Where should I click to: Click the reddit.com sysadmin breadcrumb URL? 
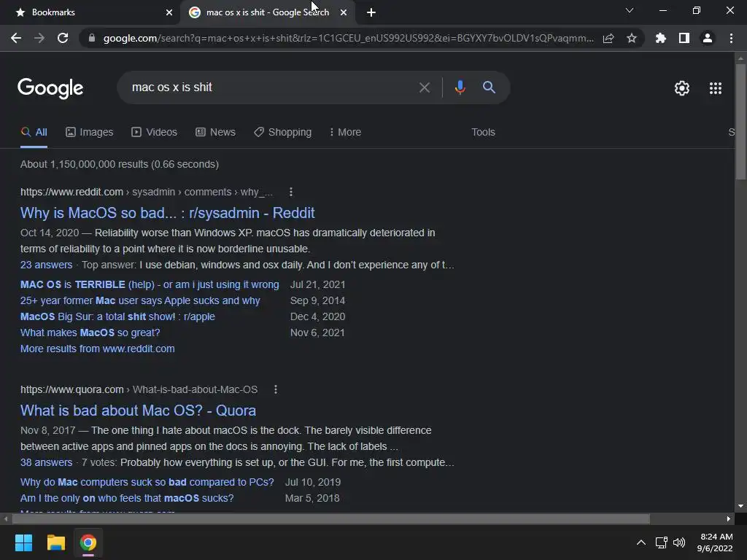point(146,192)
